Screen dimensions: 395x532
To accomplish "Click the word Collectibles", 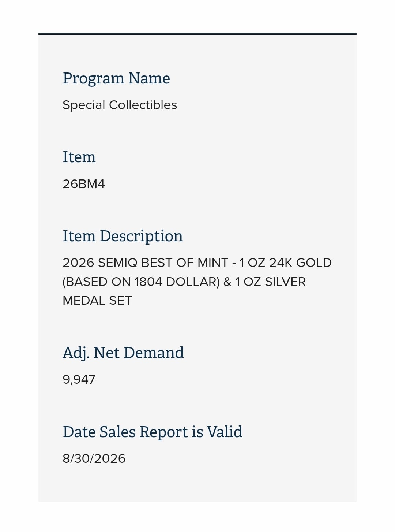I will [x=143, y=105].
